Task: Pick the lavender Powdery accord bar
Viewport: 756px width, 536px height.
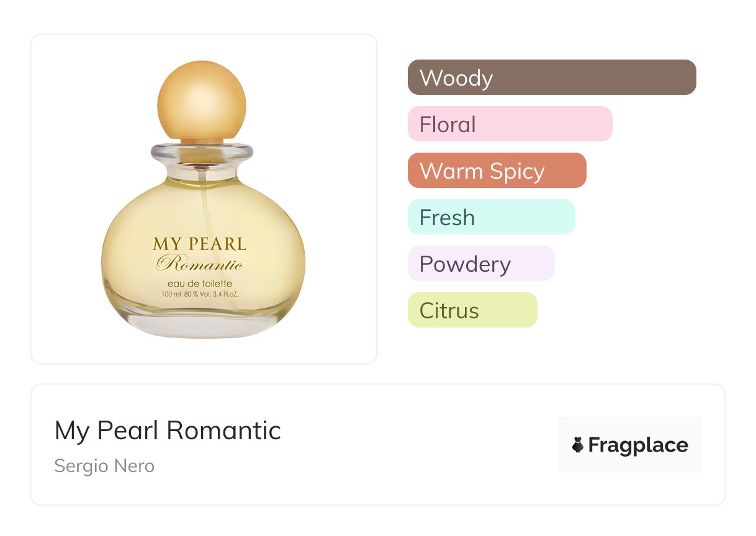Action: (x=480, y=264)
